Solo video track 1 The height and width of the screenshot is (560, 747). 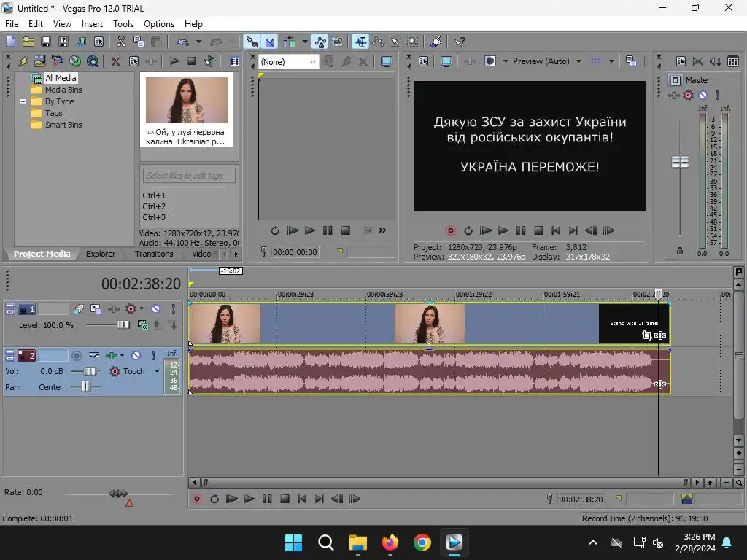tap(174, 309)
